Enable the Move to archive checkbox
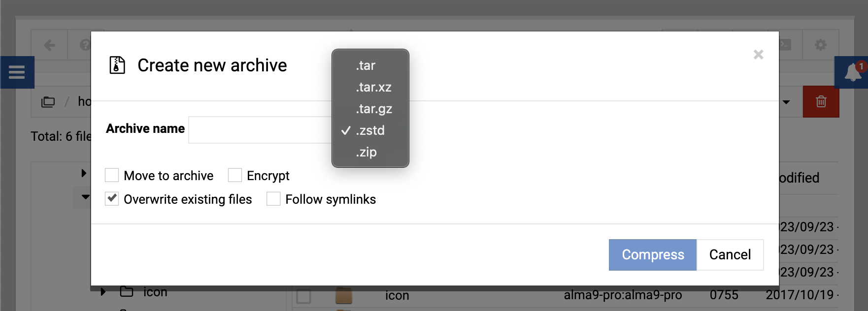 pos(112,175)
